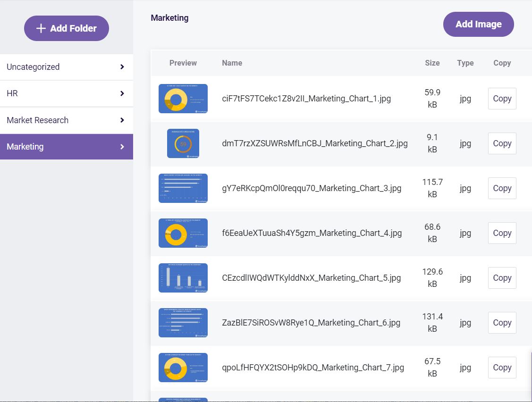Screen dimensions: 532x402
Task: Click filename CEzcdlIWQdWTKylddNxX_Marketing_Chart_5.jpg
Action: coord(312,278)
